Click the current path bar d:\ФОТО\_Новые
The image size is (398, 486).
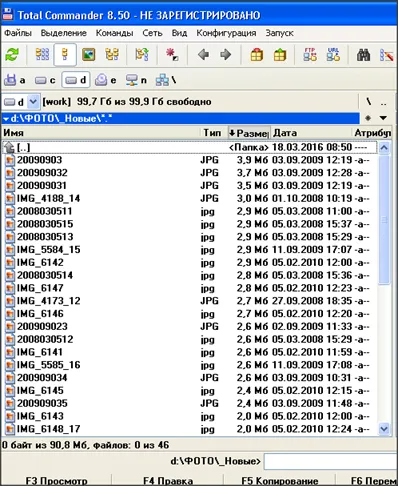coord(181,118)
